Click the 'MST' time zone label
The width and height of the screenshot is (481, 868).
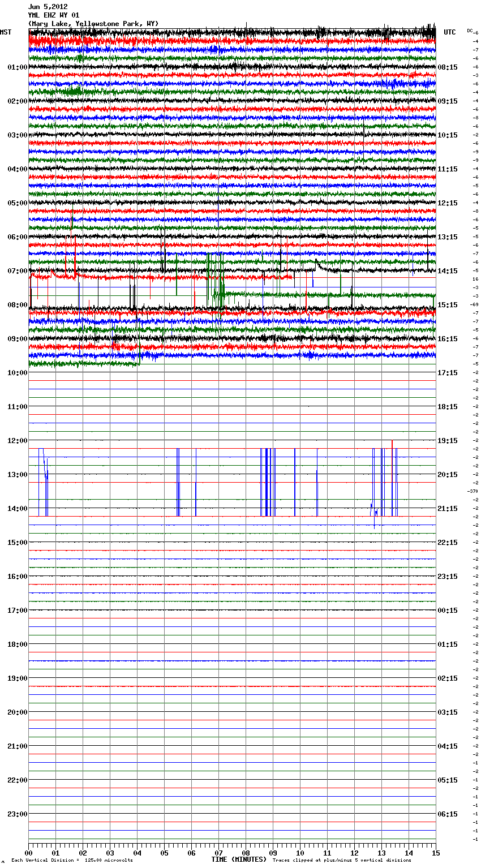click(x=6, y=32)
